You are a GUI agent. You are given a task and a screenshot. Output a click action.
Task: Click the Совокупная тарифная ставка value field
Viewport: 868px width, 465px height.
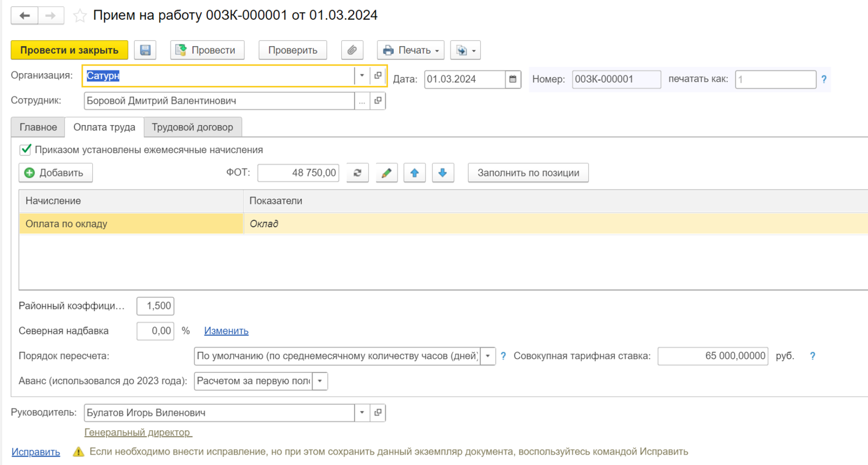[x=713, y=356]
